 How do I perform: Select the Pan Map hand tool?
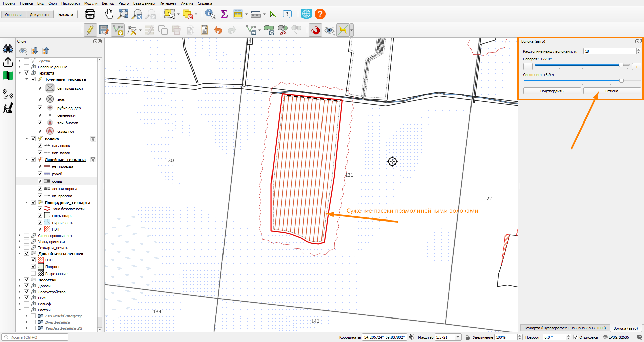coord(109,14)
